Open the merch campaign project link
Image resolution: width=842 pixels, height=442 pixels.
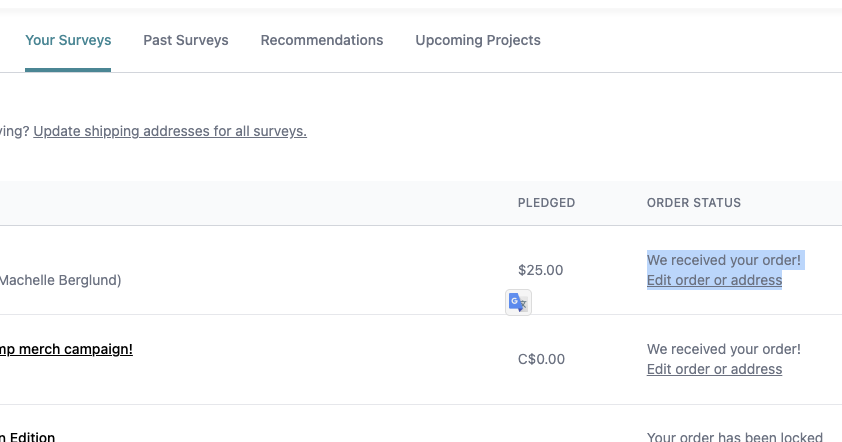(x=66, y=349)
